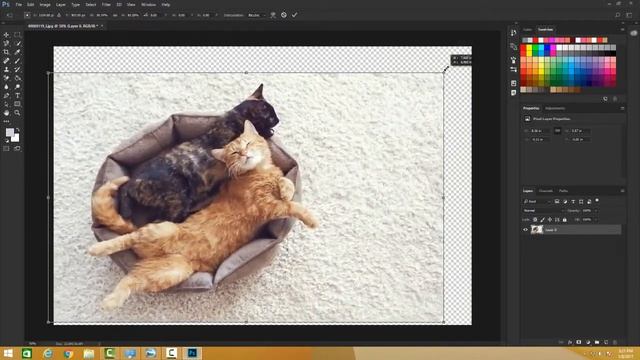
Task: Switch to the Channels tab
Action: pyautogui.click(x=546, y=191)
